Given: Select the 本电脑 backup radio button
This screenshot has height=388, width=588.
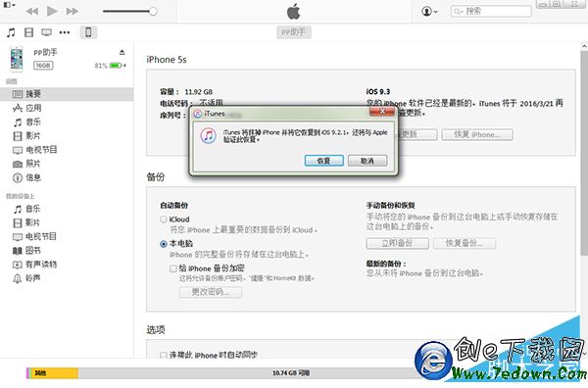Looking at the screenshot, I should click(164, 244).
